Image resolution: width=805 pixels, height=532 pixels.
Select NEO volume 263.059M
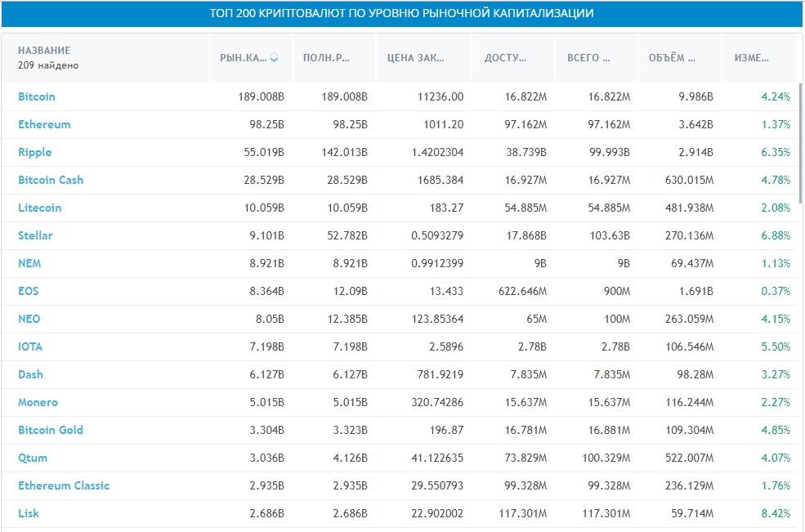689,319
